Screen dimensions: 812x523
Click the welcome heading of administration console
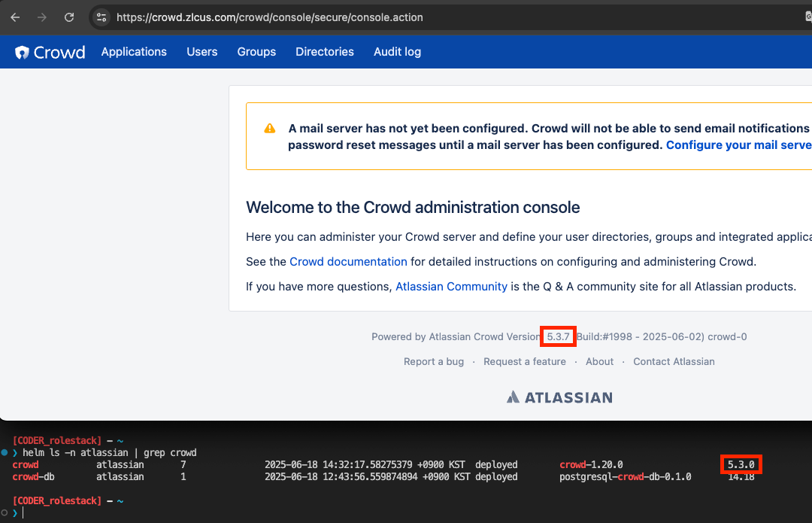point(413,208)
